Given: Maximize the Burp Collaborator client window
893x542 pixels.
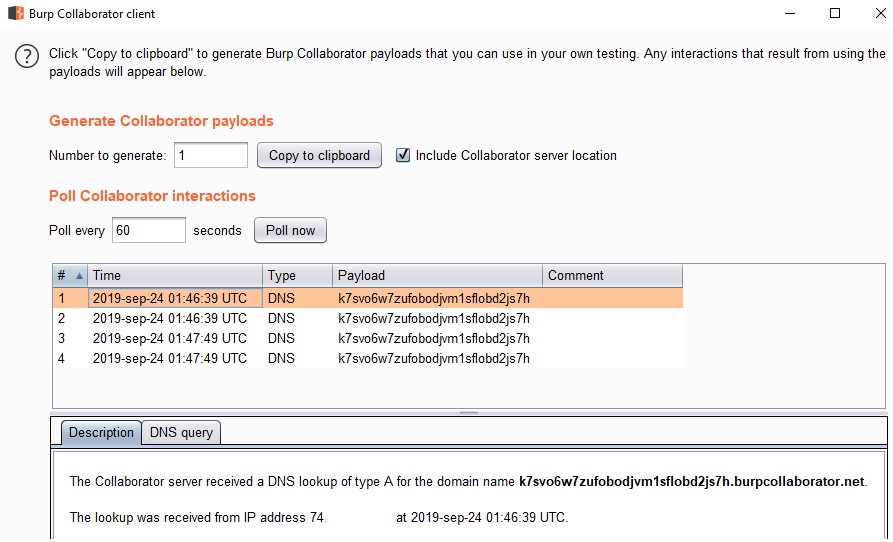Looking at the screenshot, I should pos(835,13).
